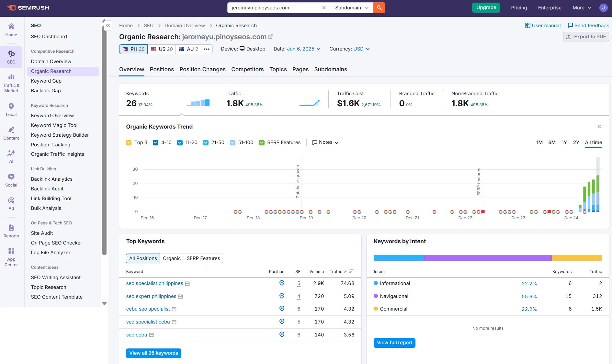Toggle the Top 3 checkbox

tap(129, 142)
